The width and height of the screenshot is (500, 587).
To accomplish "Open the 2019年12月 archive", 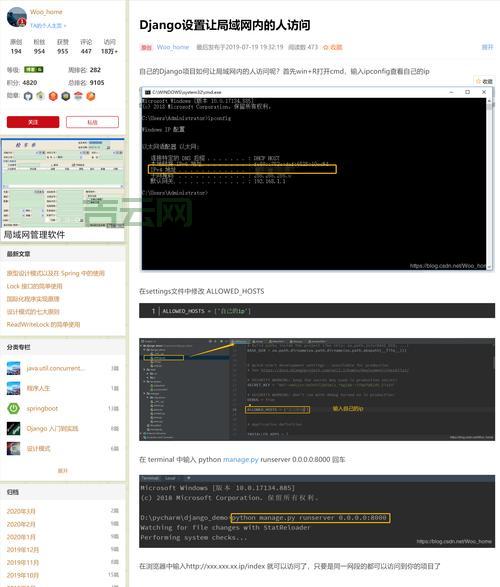I will click(23, 550).
